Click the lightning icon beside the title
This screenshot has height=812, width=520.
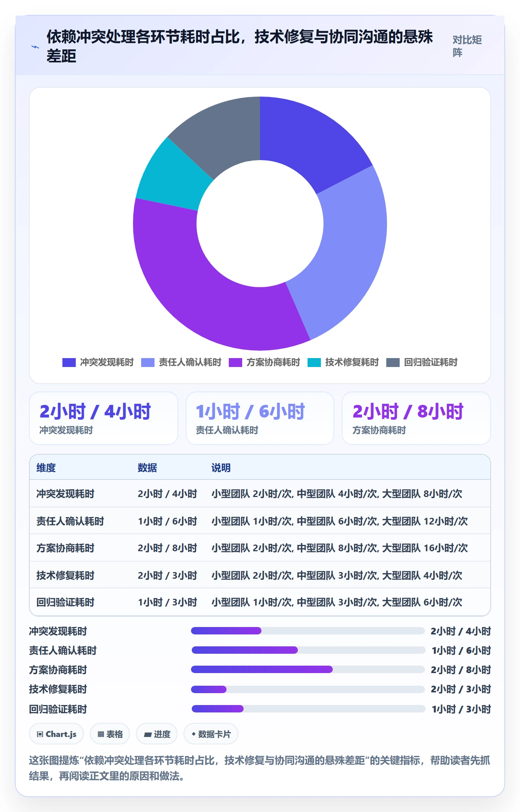35,47
